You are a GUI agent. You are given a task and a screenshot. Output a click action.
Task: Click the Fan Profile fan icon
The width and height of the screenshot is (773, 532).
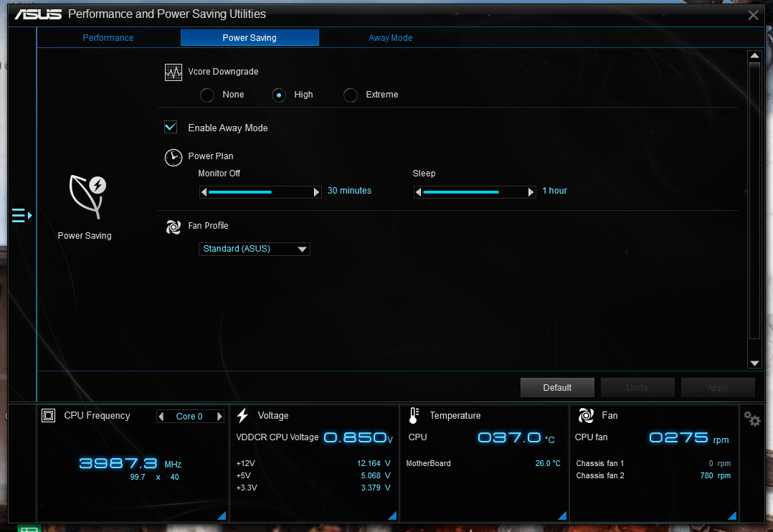coord(173,227)
